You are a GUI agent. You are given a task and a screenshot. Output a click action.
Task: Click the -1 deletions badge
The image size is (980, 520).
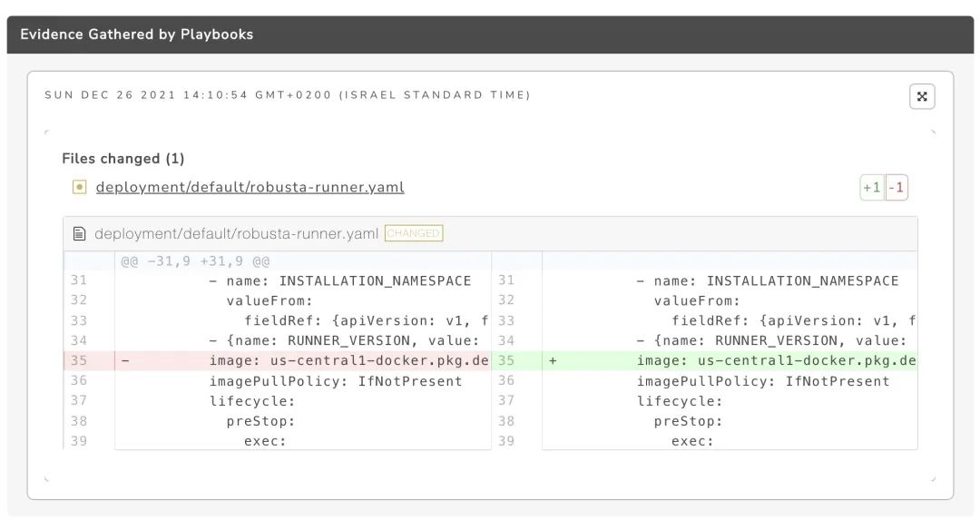(897, 188)
